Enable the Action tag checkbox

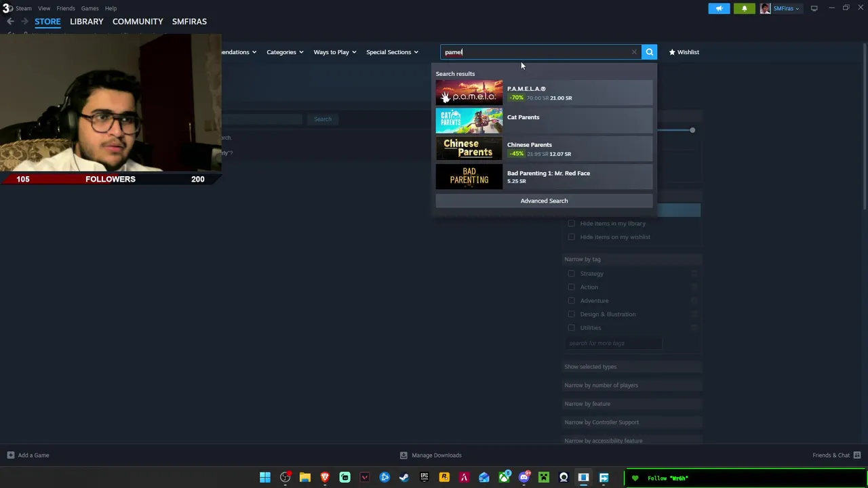[571, 287]
